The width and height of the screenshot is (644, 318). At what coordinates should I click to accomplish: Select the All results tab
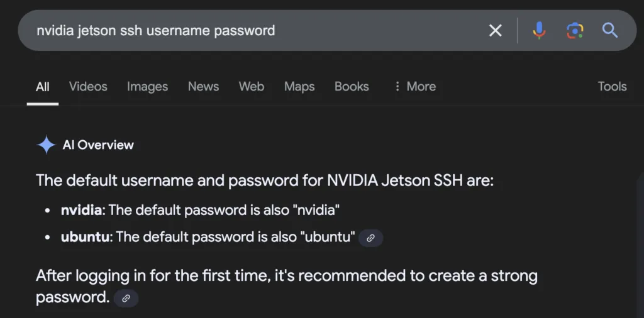point(43,87)
